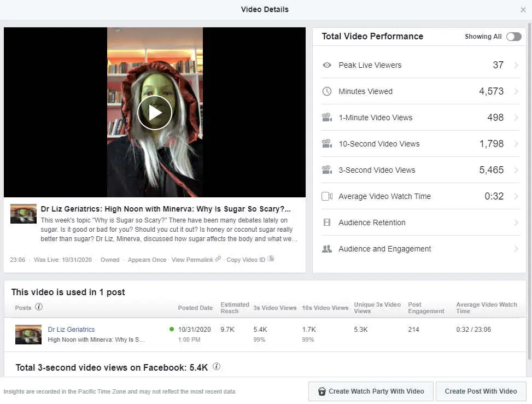Click the 9.7K estimated reach cell
Image resolution: width=532 pixels, height=404 pixels.
coord(227,329)
